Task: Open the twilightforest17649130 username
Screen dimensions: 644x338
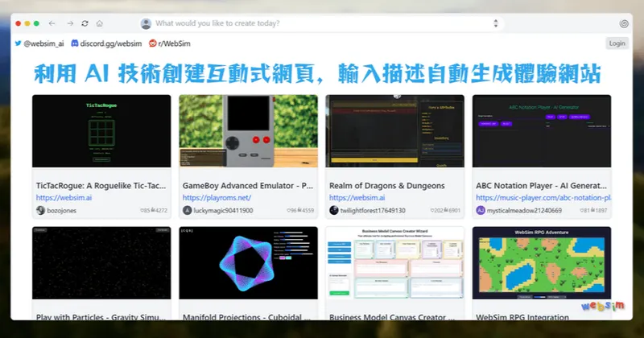Action: click(373, 210)
